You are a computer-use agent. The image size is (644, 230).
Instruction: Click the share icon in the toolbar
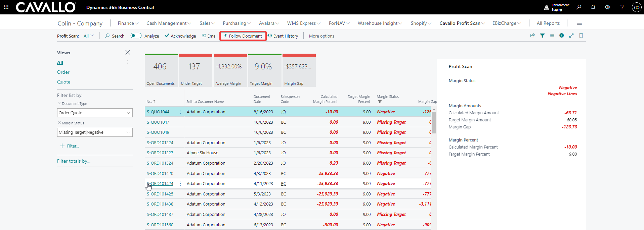(532, 36)
